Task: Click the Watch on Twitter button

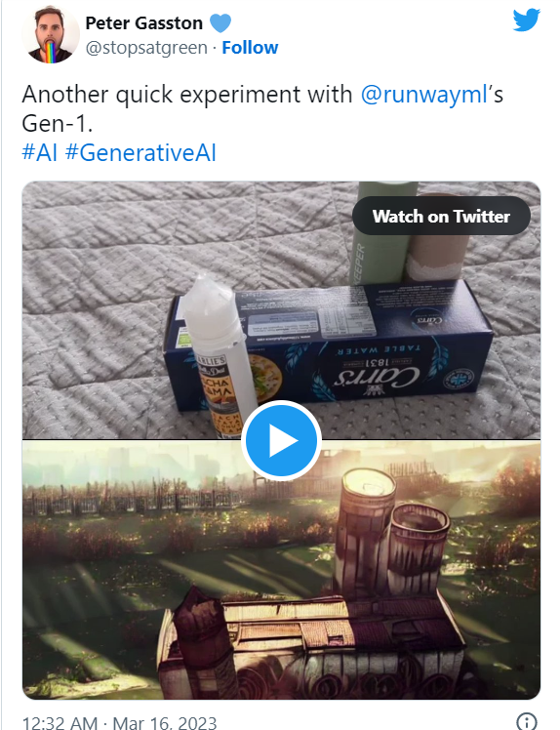Action: [441, 216]
